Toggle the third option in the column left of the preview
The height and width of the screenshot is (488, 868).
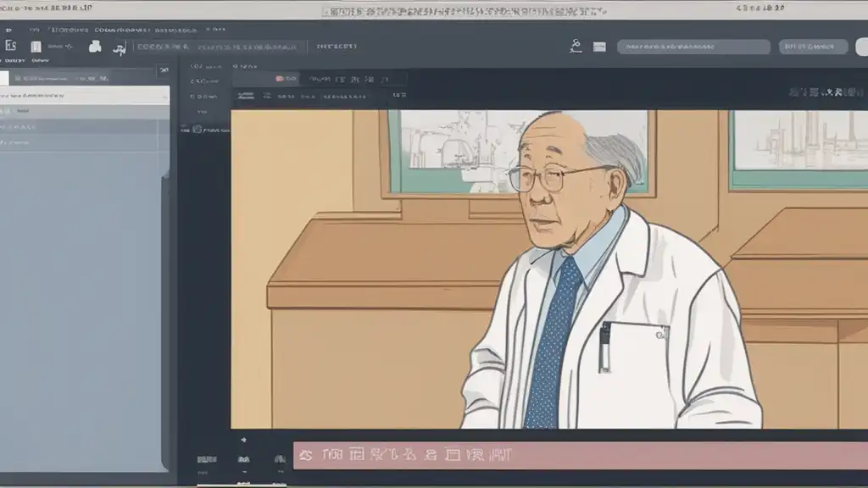coord(203,97)
